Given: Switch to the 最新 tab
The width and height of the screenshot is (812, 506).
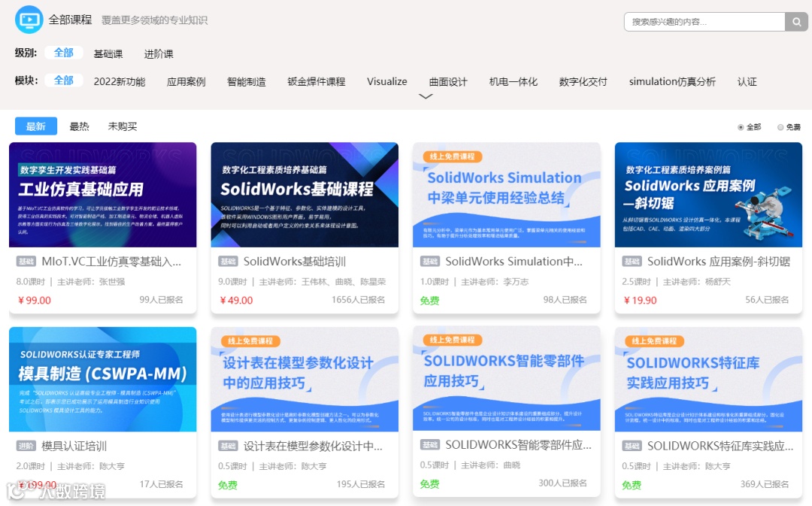Looking at the screenshot, I should coord(36,126).
